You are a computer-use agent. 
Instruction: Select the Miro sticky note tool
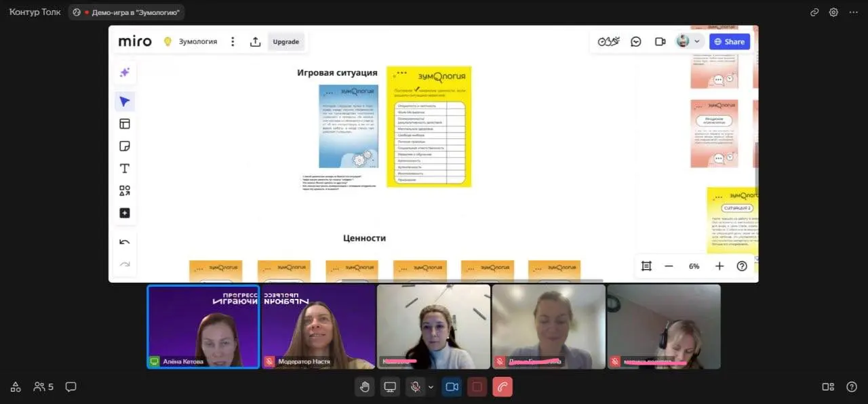125,146
